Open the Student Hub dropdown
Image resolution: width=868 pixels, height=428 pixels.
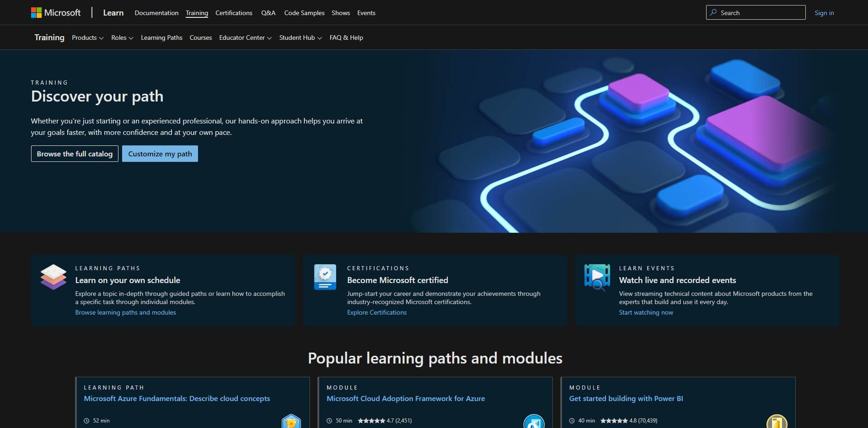coord(300,37)
